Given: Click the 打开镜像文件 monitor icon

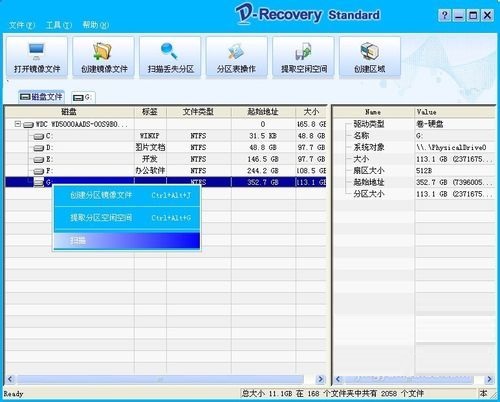Looking at the screenshot, I should (36, 51).
